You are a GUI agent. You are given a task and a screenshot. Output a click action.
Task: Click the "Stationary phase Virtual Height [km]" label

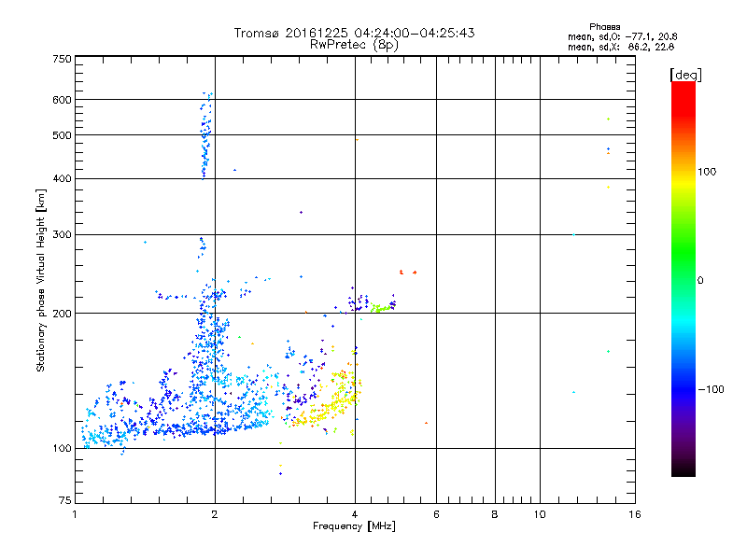click(x=41, y=281)
